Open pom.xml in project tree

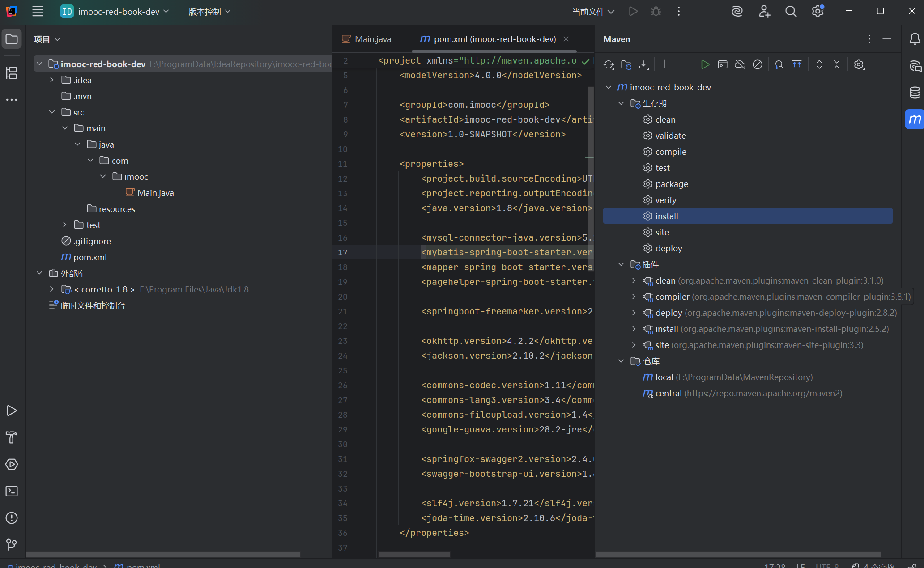[x=90, y=257]
